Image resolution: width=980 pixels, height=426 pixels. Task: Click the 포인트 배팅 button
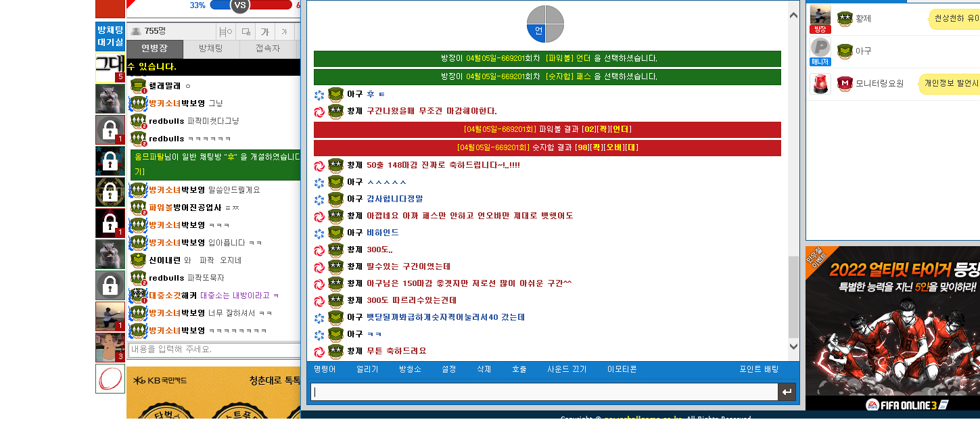[759, 369]
